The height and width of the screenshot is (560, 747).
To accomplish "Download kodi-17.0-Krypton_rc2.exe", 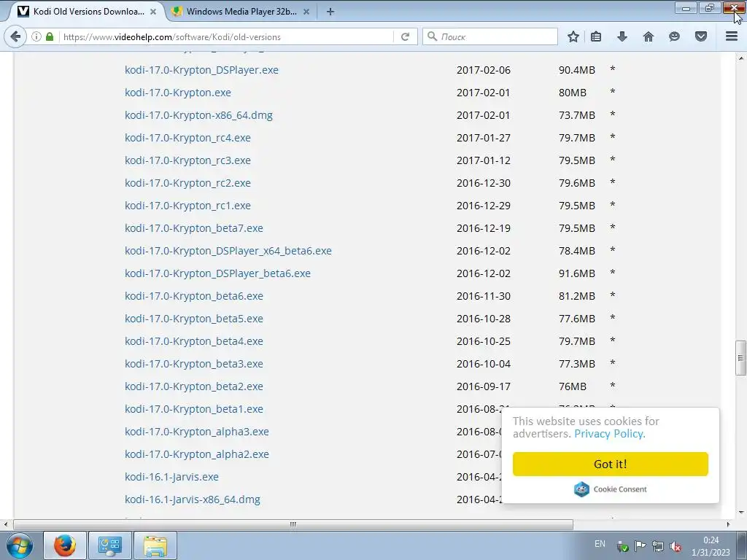I will [187, 183].
